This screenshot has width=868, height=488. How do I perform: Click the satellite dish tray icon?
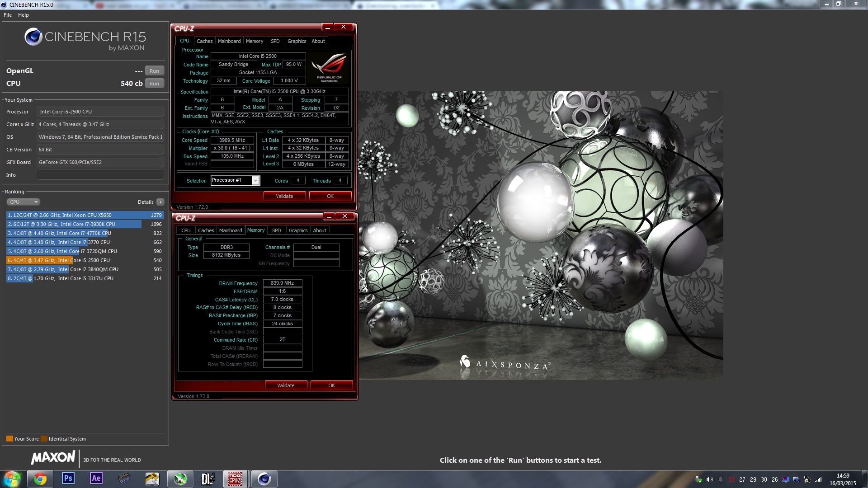[807, 479]
